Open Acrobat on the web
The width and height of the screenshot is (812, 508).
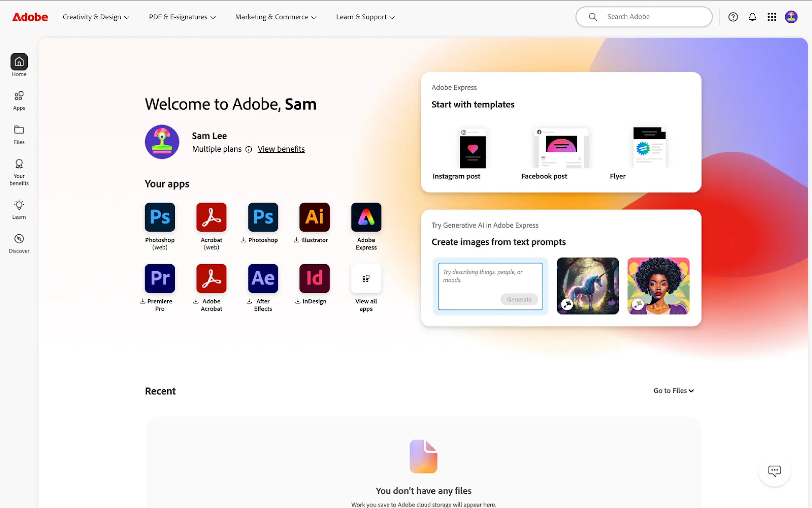[211, 217]
